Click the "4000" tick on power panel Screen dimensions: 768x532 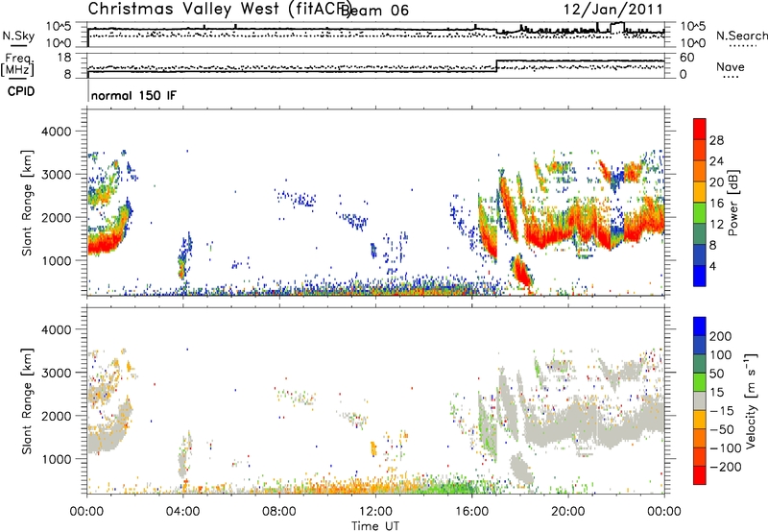pos(56,132)
